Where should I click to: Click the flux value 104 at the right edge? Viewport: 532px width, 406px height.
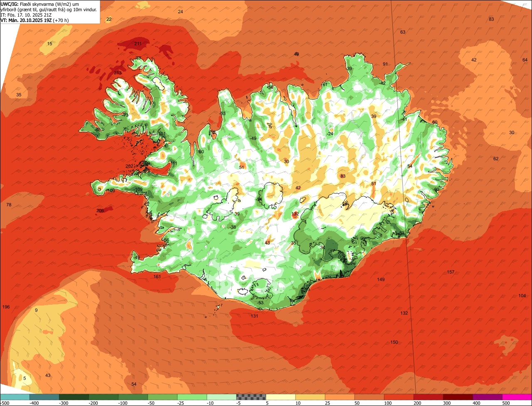click(x=522, y=296)
